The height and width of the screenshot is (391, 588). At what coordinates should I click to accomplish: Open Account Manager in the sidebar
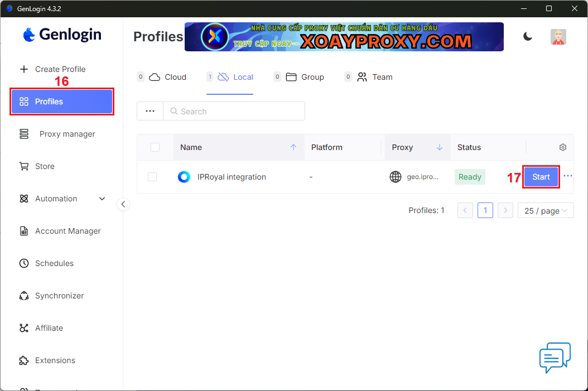(x=68, y=231)
